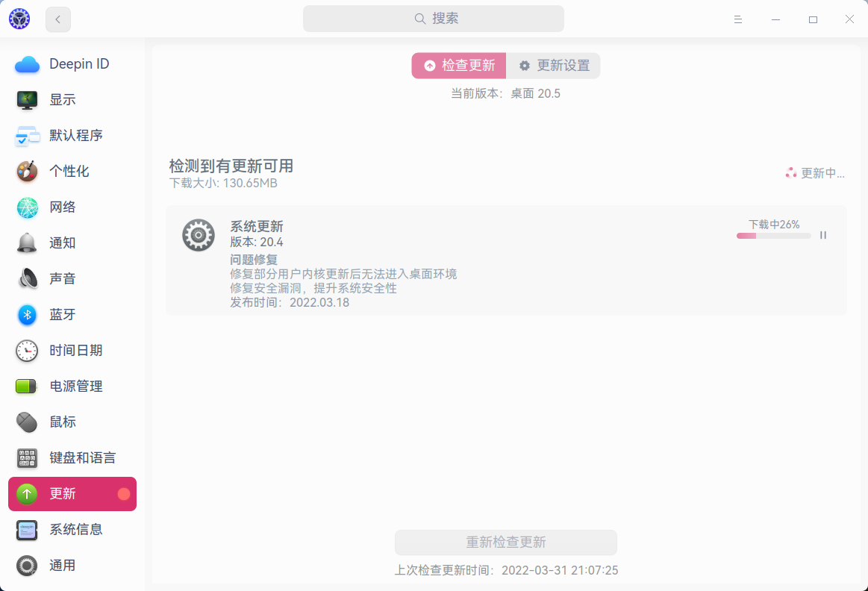Select the 系统信息 (System Info) icon
The image size is (868, 591).
pyautogui.click(x=27, y=529)
